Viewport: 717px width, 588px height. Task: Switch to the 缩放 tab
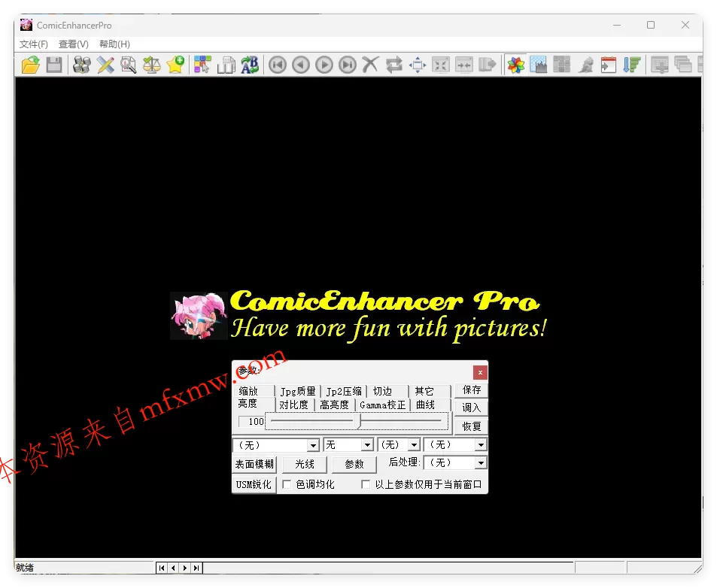(254, 391)
